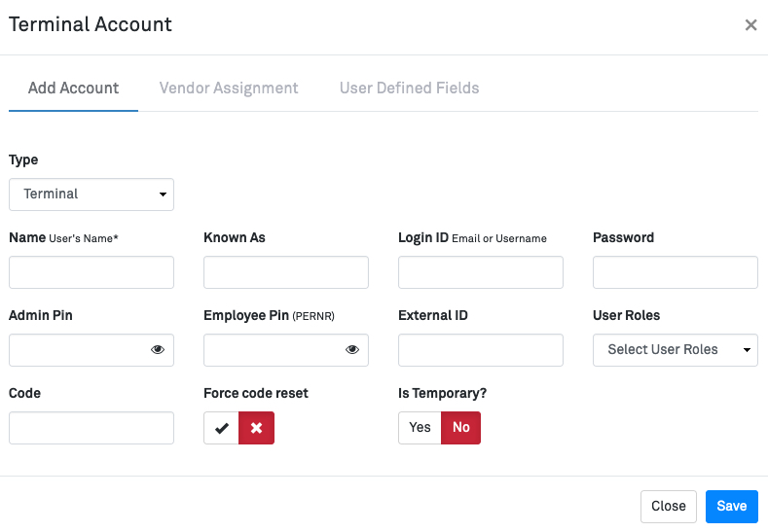Open the Type dropdown showing Terminal
This screenshot has width=768, height=532.
[91, 195]
